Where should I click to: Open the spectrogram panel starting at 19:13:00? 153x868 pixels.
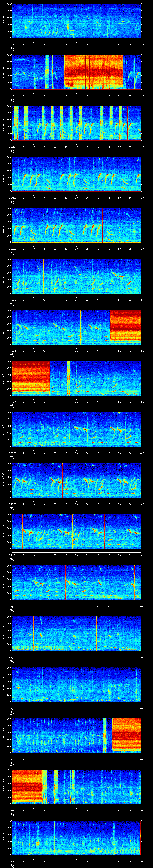pos(76,634)
